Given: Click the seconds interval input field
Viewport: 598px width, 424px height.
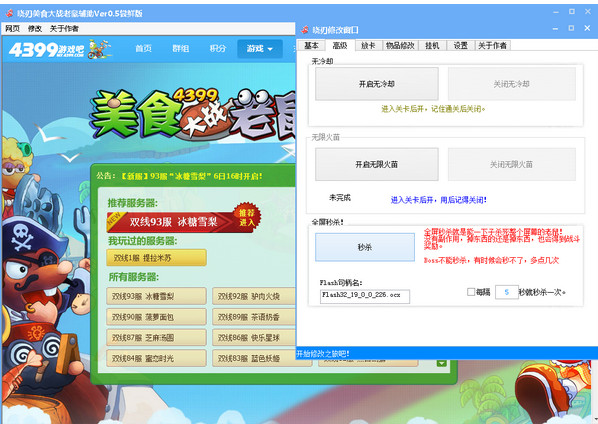Looking at the screenshot, I should pos(506,292).
